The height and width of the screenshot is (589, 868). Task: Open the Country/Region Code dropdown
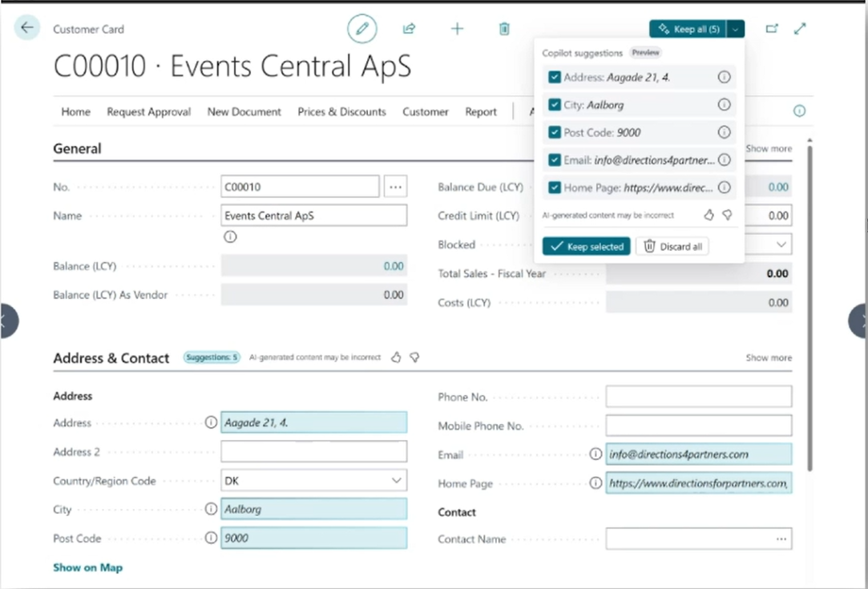tap(396, 481)
